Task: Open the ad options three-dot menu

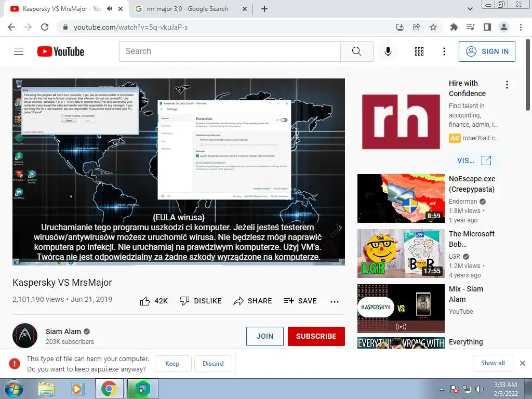Action: [x=507, y=85]
